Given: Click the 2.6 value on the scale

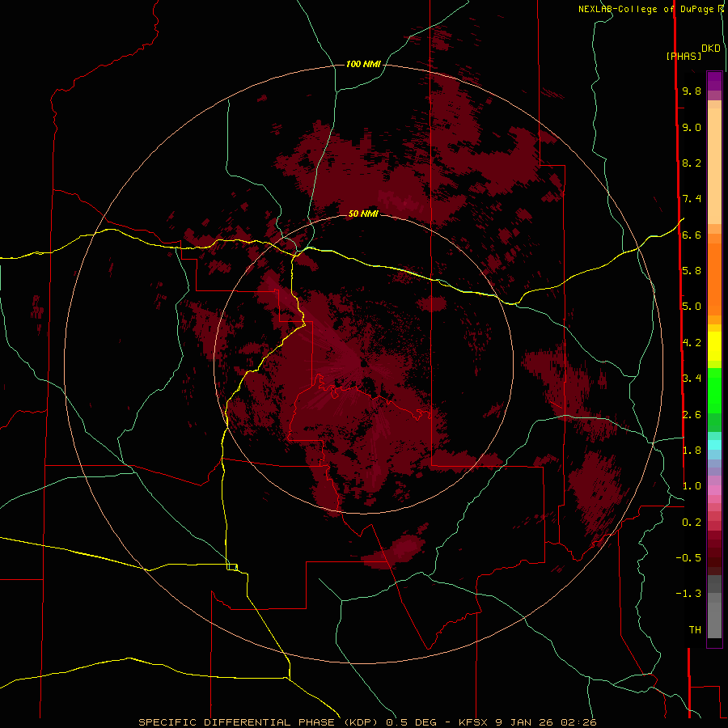Looking at the screenshot, I should coord(692,414).
